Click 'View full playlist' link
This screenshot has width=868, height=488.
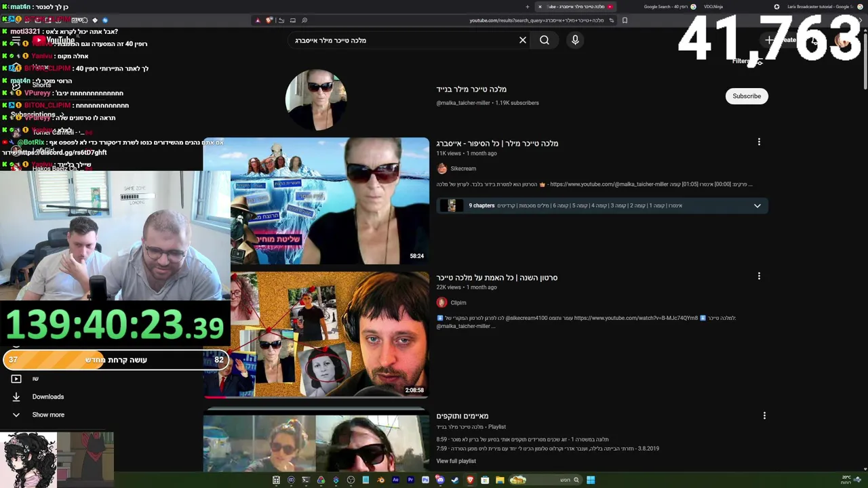pos(456,461)
